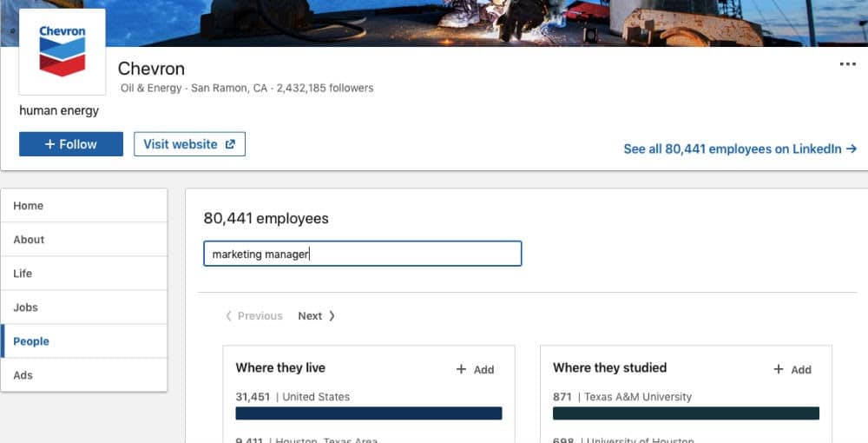
Task: Click the Chevron company logo
Action: tap(62, 51)
